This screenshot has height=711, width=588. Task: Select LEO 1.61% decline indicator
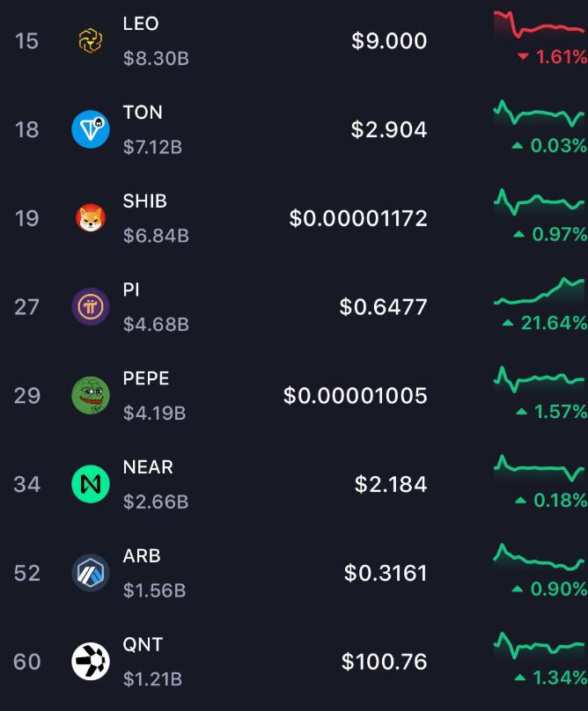point(552,56)
